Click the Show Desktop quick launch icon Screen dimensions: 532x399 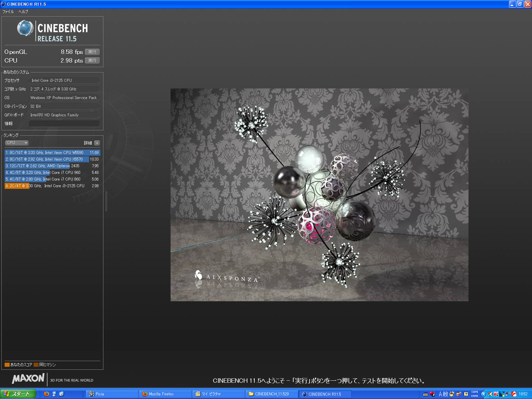(x=54, y=394)
